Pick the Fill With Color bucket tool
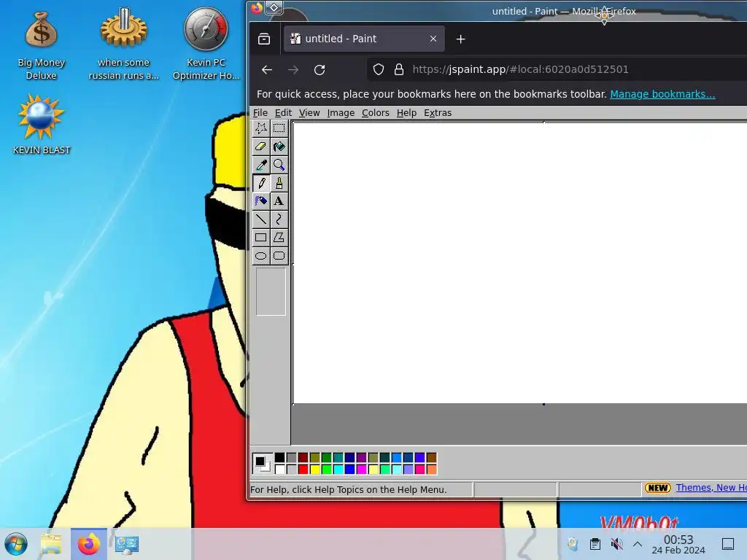Image resolution: width=747 pixels, height=560 pixels. 279,146
